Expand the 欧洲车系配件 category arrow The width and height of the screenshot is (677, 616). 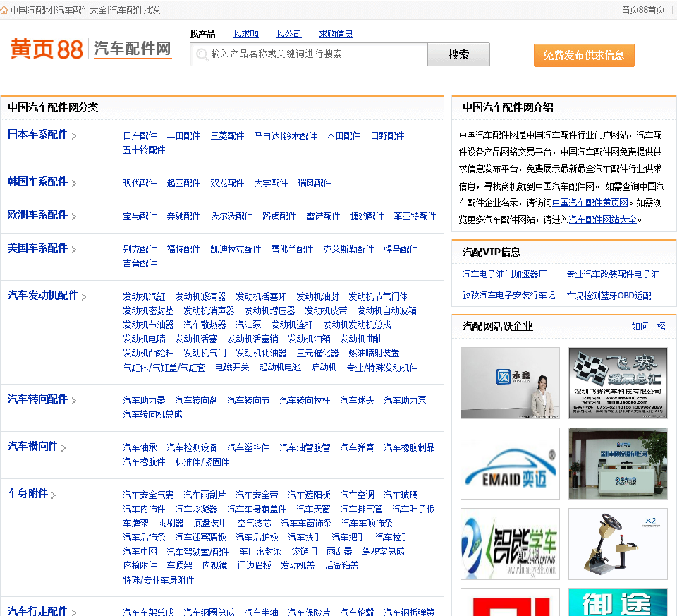pyautogui.click(x=74, y=217)
